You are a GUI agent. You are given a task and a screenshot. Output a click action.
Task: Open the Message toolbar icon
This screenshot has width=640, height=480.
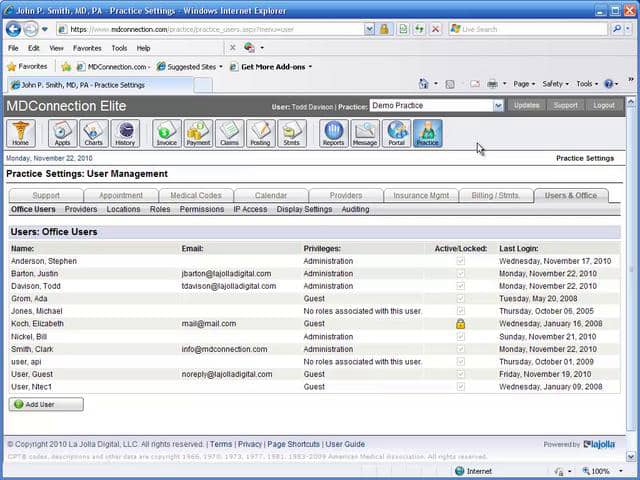pyautogui.click(x=365, y=133)
